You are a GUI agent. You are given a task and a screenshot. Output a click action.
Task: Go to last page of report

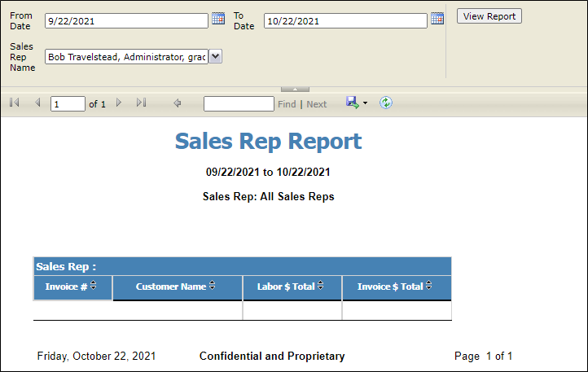pos(141,103)
